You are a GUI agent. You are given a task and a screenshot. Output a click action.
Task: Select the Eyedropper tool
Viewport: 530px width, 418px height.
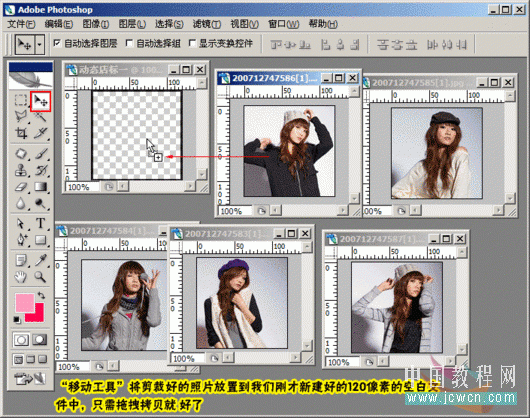41,261
